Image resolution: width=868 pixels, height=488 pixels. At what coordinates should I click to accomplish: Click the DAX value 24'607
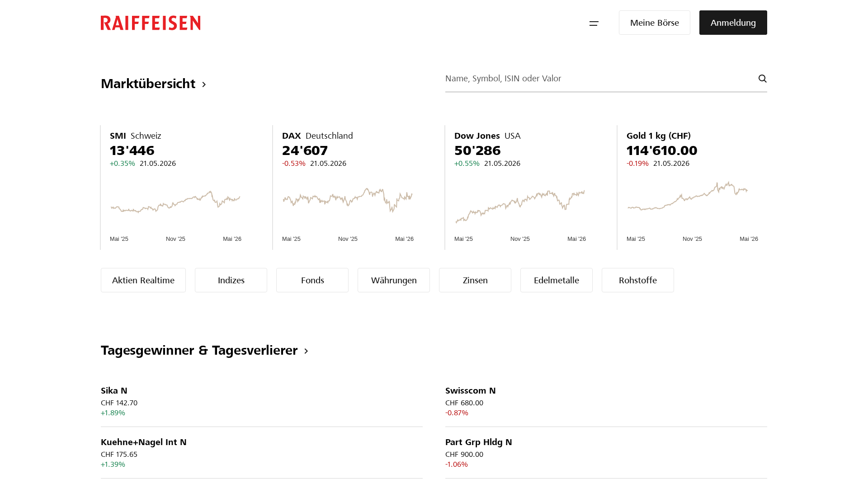coord(305,150)
